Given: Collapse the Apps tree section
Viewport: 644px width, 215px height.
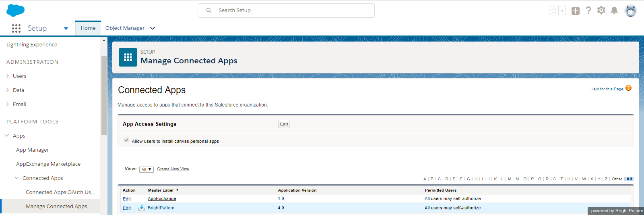Looking at the screenshot, I should coord(7,136).
